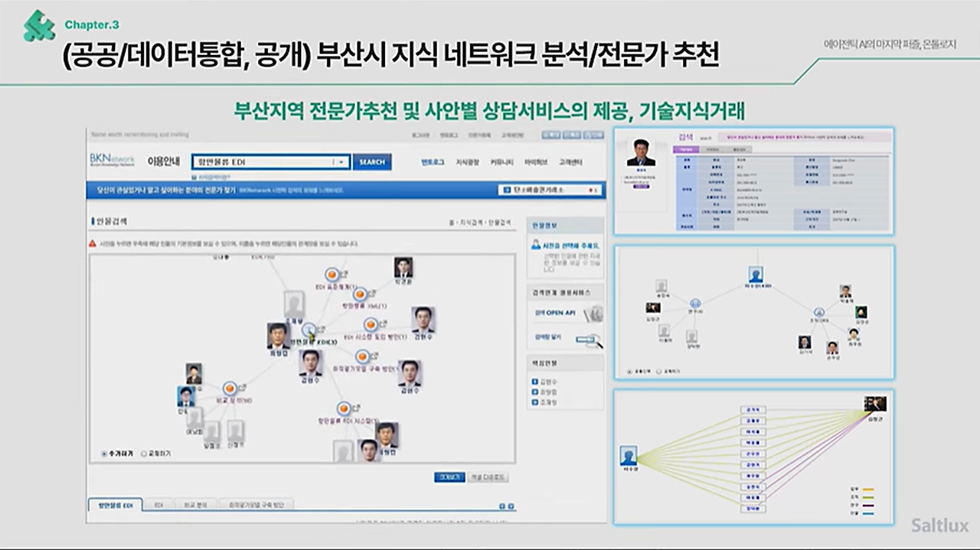Screen dimensions: 980x550
Task: Open the 항만물류 EDI search combo box
Action: 268,161
